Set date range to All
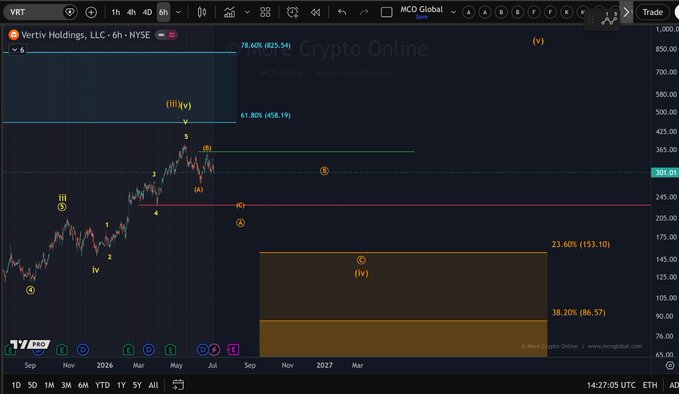 point(153,385)
